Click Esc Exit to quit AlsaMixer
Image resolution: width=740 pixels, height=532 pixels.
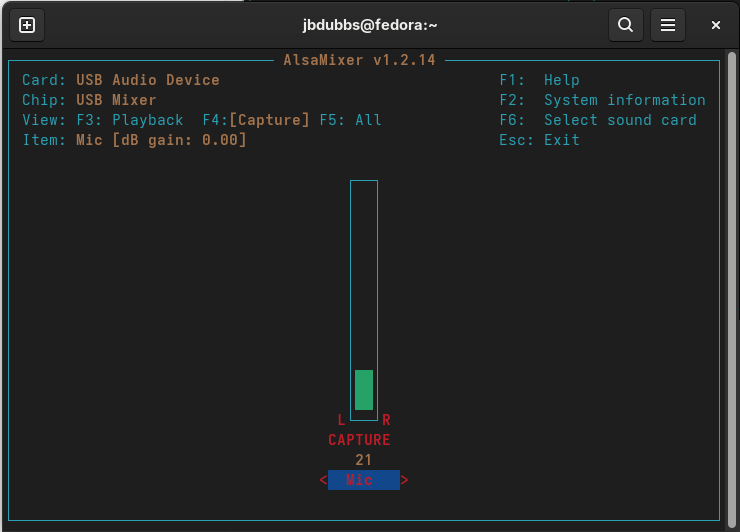[540, 140]
